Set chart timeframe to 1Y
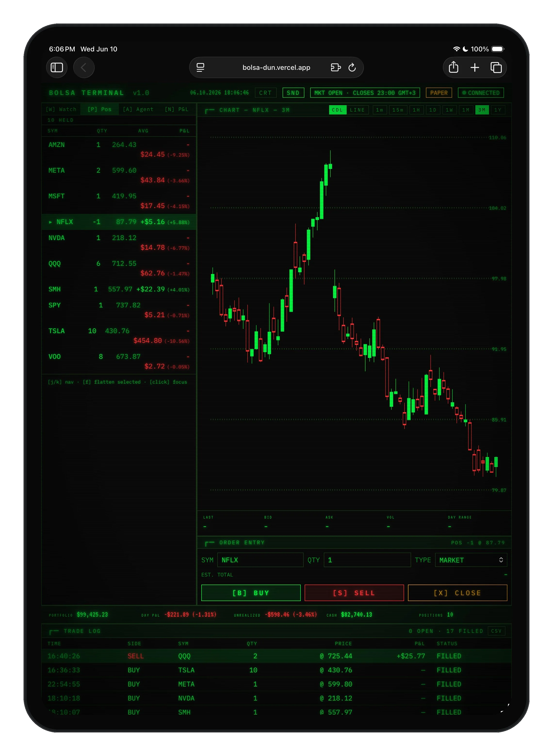The image size is (553, 756). (x=498, y=110)
